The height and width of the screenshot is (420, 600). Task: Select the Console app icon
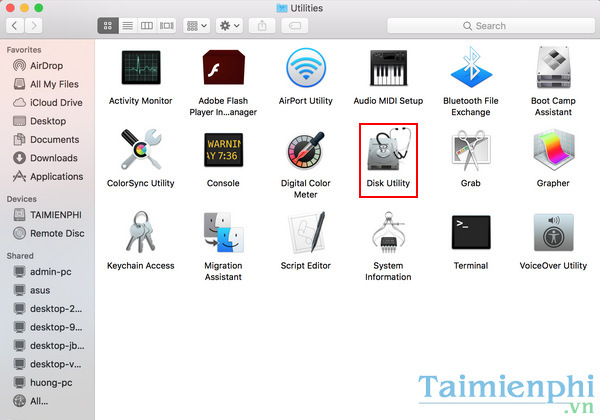(x=223, y=150)
